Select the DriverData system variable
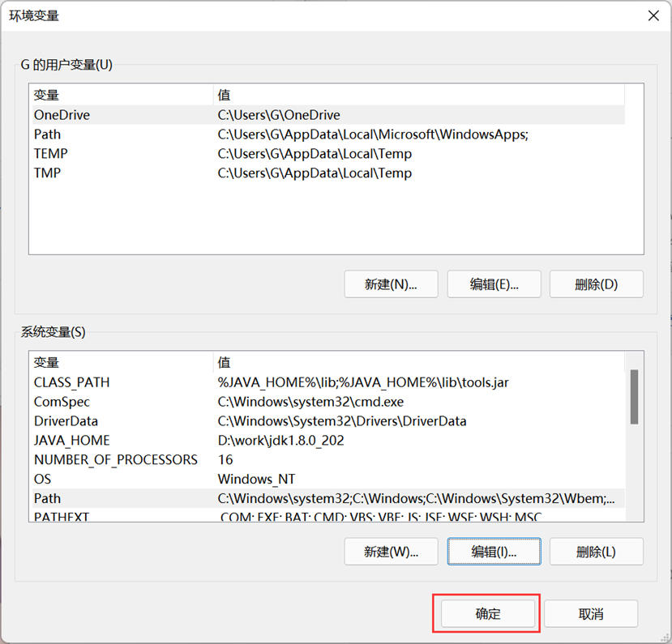The height and width of the screenshot is (644, 672). coord(328,421)
